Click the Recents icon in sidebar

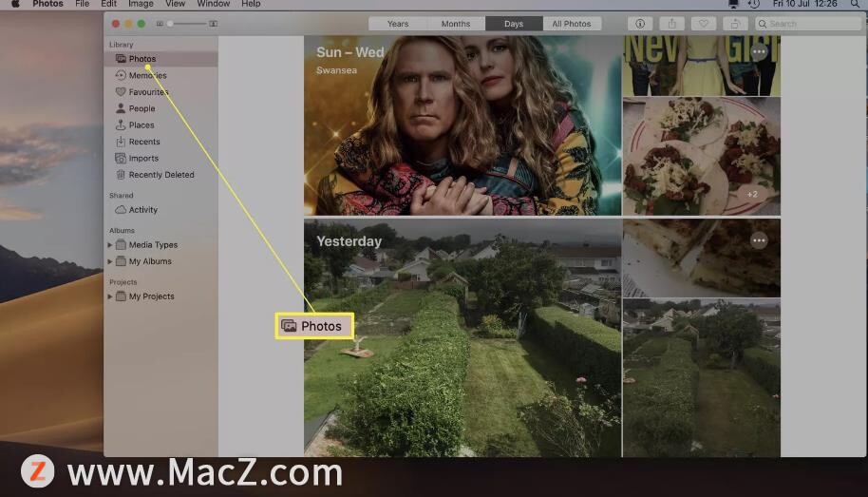pos(120,142)
